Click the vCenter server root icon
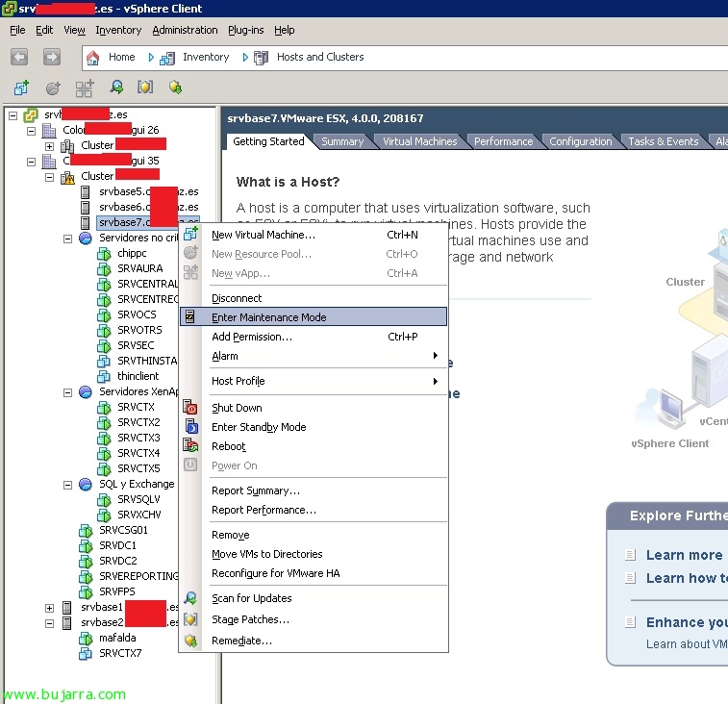This screenshot has height=704, width=728. [31, 114]
